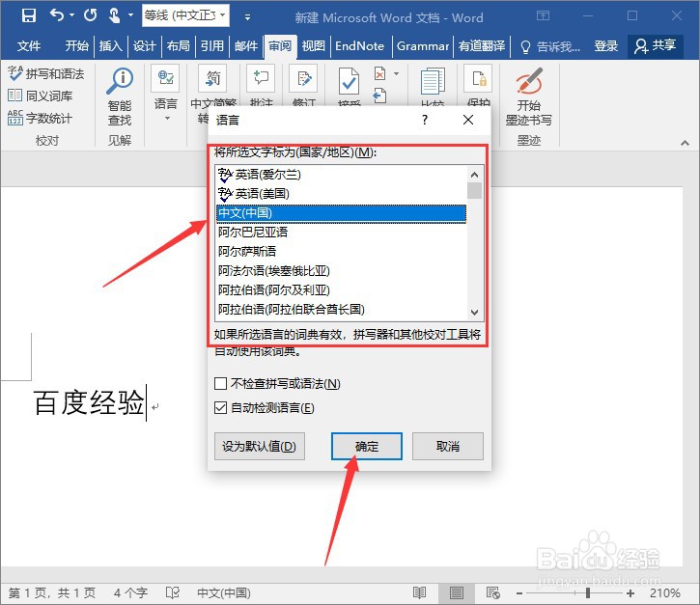Image resolution: width=700 pixels, height=605 pixels.
Task: Switch to the 引用 ribbon tab
Action: tap(212, 46)
